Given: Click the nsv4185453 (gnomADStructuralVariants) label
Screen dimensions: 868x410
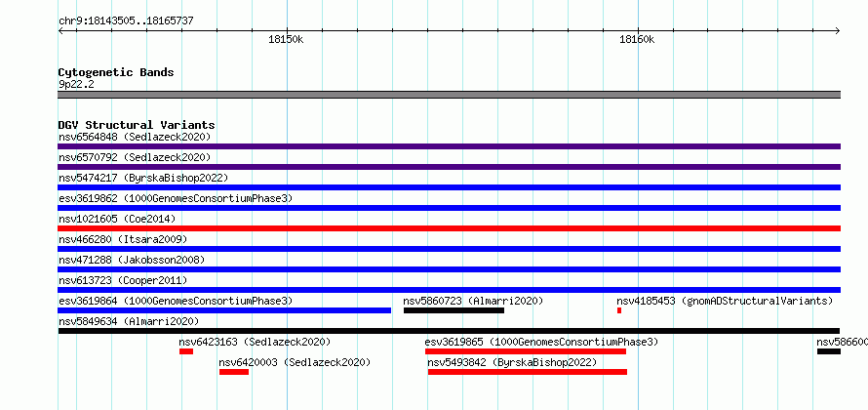Looking at the screenshot, I should [x=726, y=301].
